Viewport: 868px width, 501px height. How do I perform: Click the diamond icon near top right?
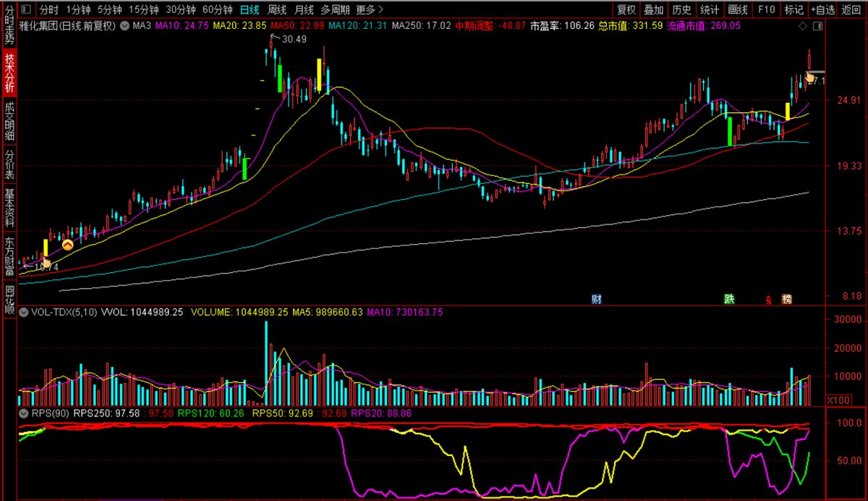(x=802, y=26)
